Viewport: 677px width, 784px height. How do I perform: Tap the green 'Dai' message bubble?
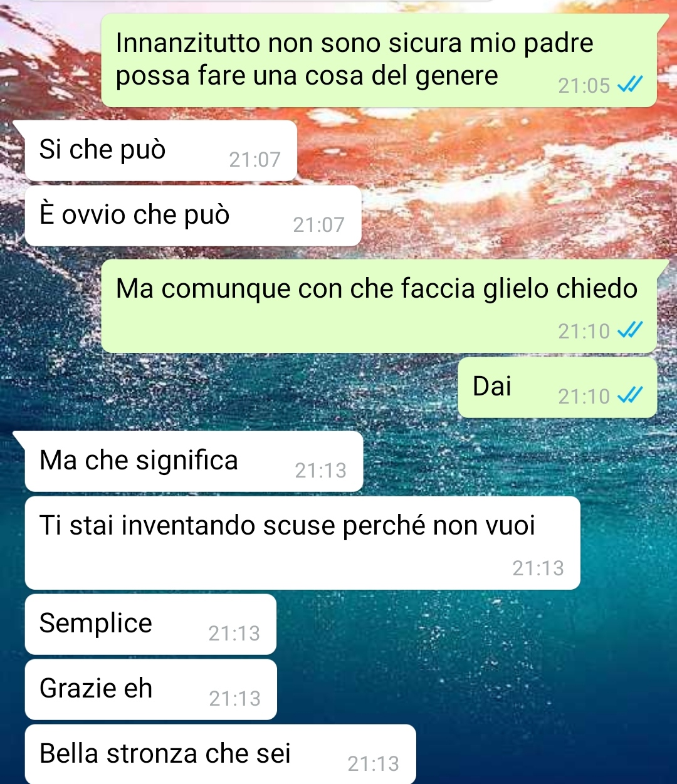[x=557, y=387]
